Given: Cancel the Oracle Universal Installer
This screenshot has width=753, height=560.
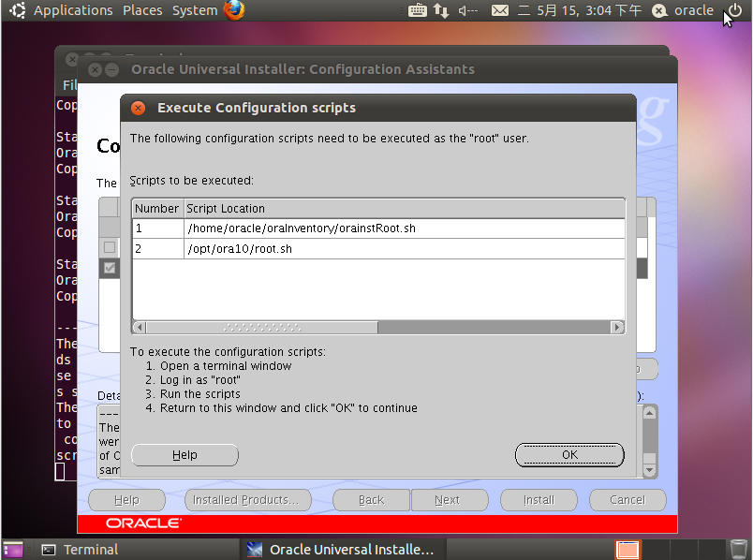Looking at the screenshot, I should pyautogui.click(x=627, y=500).
